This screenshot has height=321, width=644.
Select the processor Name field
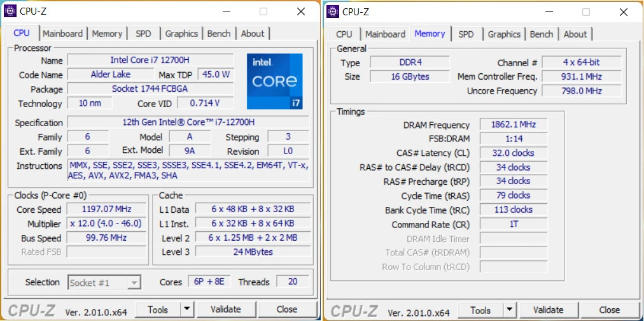[150, 61]
